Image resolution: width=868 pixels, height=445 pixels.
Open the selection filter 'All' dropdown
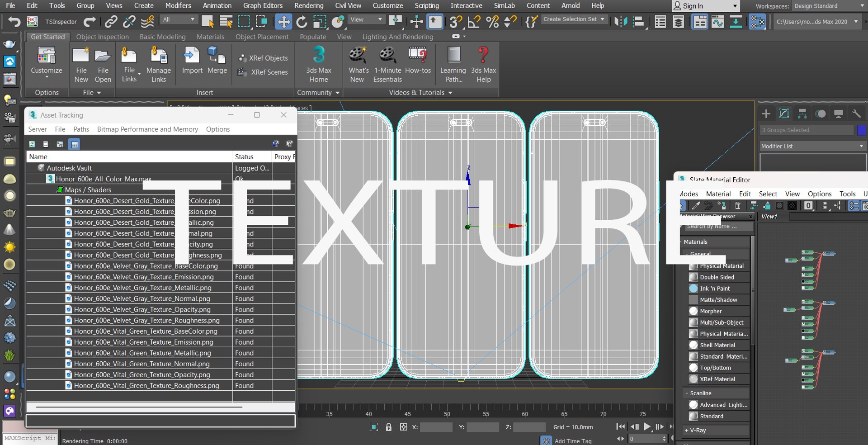(x=179, y=19)
